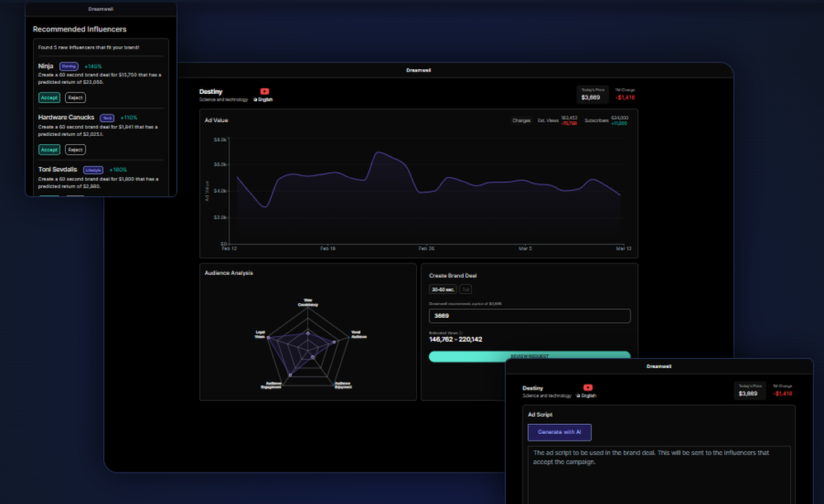This screenshot has width=824, height=504.
Task: Click the Lifestyle tag next to Toni Sevdalis
Action: click(93, 170)
